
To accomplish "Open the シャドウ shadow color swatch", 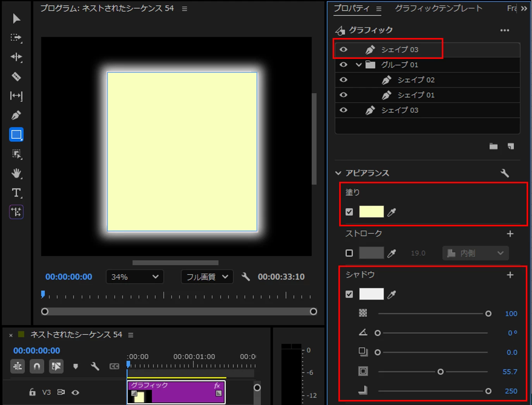I will click(x=371, y=294).
